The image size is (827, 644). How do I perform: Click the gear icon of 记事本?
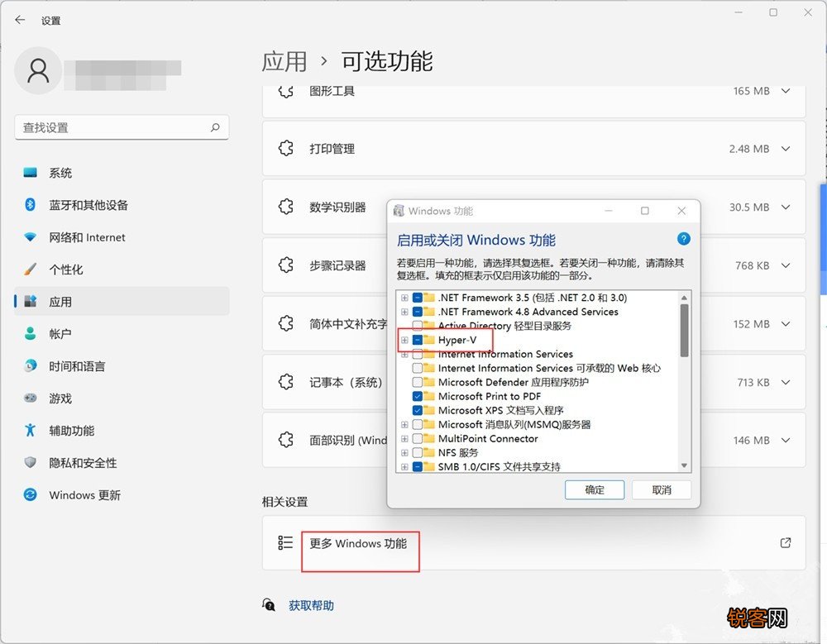click(286, 381)
